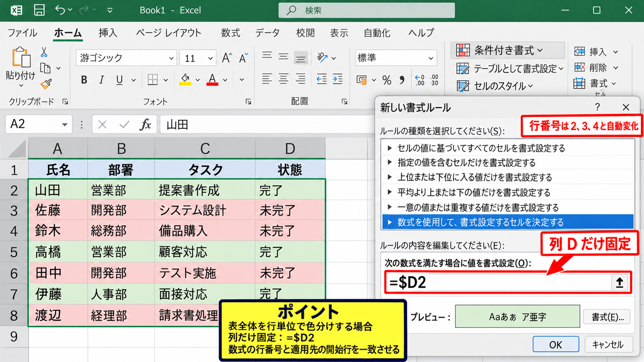Expand the Name Box dropdown arrow
This screenshot has height=362, width=644.
tap(64, 125)
